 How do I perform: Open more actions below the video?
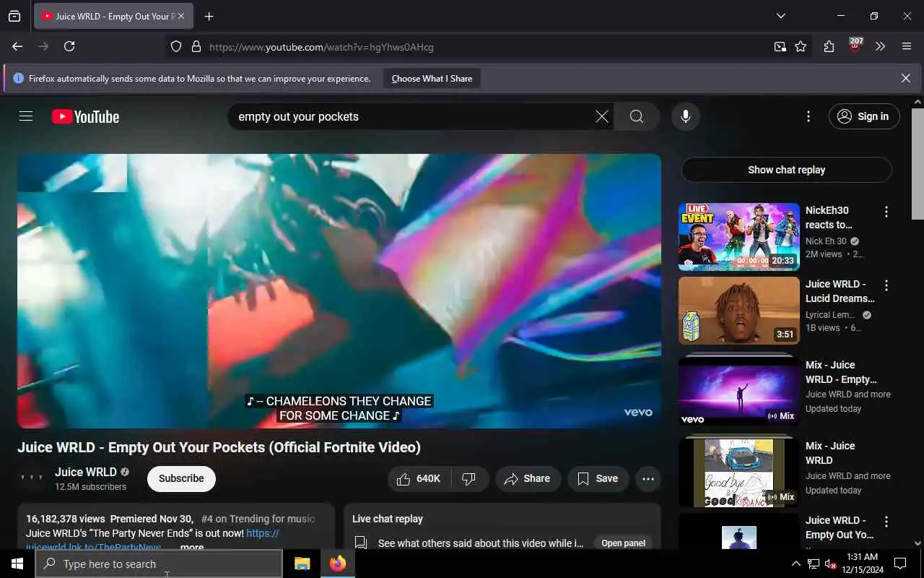click(x=648, y=478)
